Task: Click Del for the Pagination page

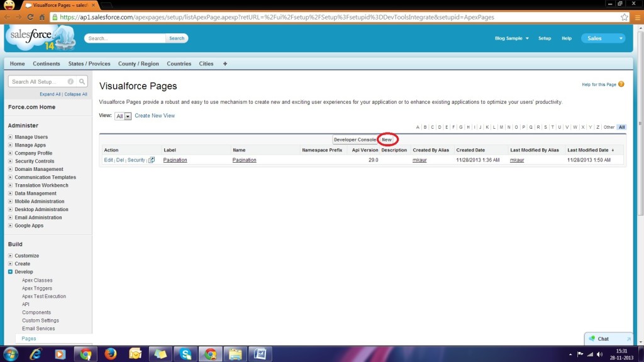Action: pos(120,160)
